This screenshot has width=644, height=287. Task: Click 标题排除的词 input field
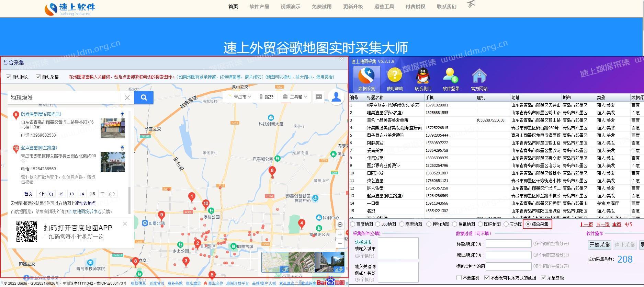click(508, 244)
